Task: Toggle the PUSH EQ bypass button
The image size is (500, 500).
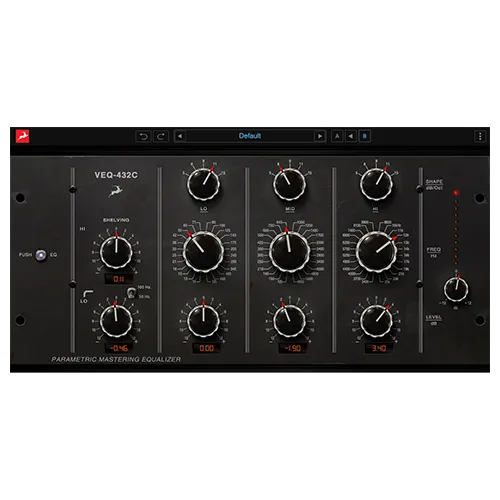Action: point(41,255)
